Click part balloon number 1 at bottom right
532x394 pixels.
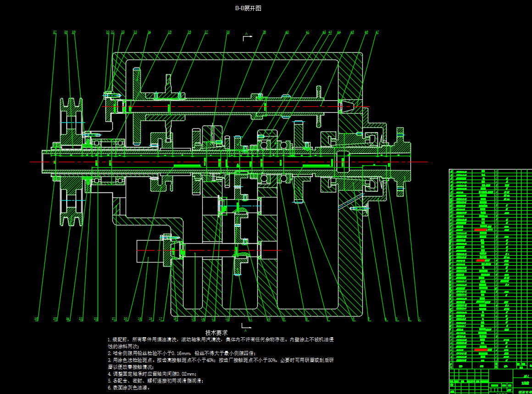coord(419,318)
